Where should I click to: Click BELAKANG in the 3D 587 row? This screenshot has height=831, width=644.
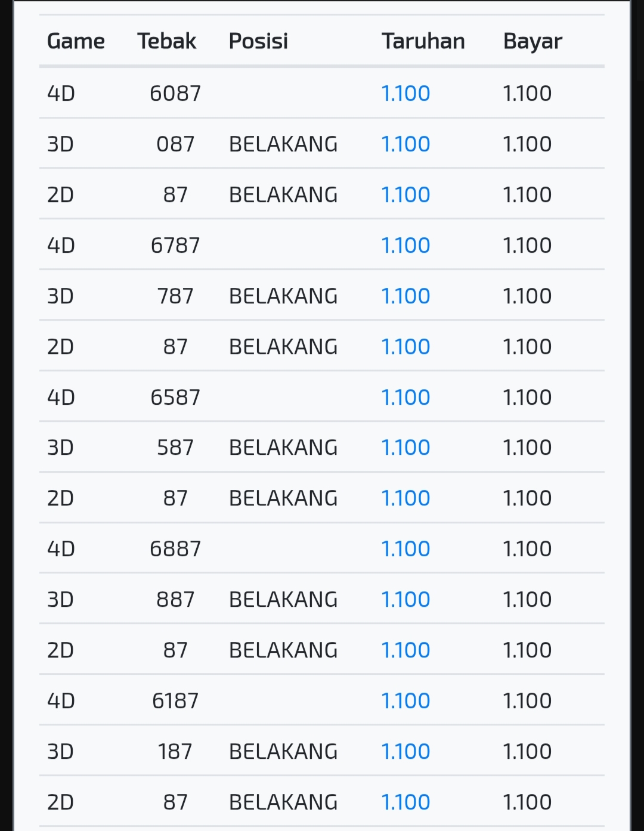pos(283,448)
